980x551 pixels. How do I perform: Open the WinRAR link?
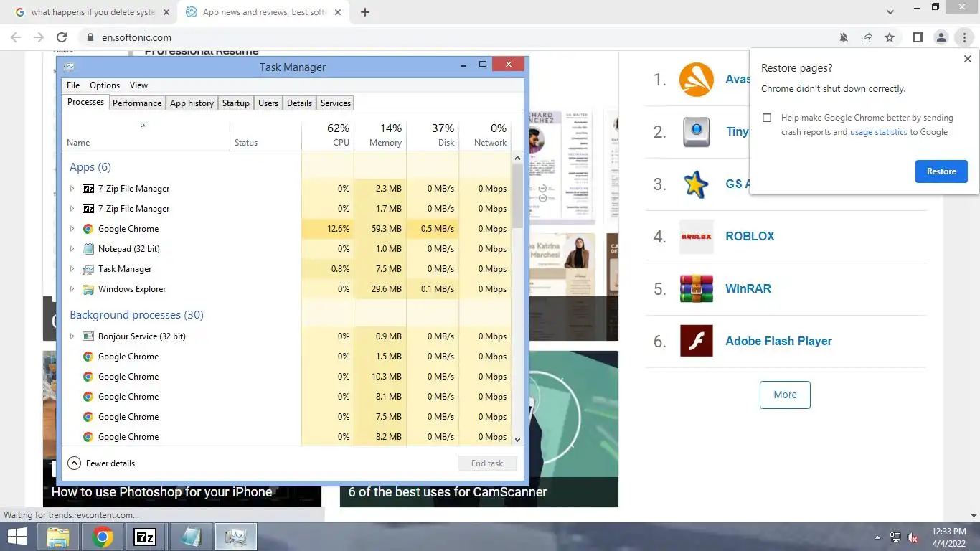pyautogui.click(x=748, y=288)
